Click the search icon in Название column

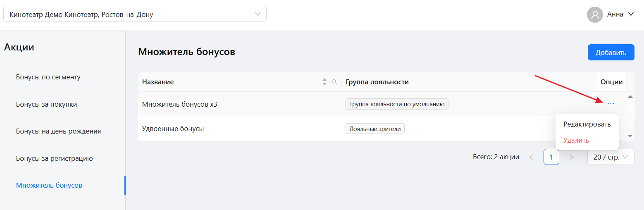point(335,82)
